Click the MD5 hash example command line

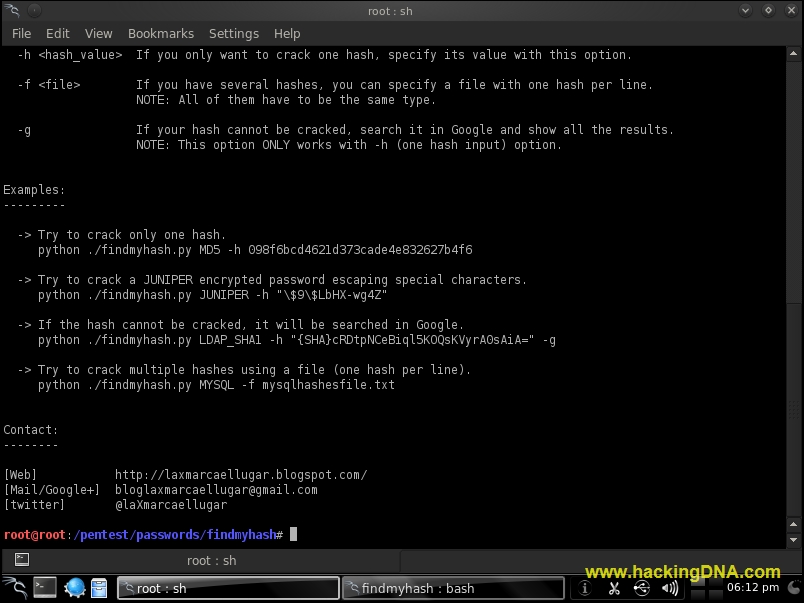click(x=255, y=250)
